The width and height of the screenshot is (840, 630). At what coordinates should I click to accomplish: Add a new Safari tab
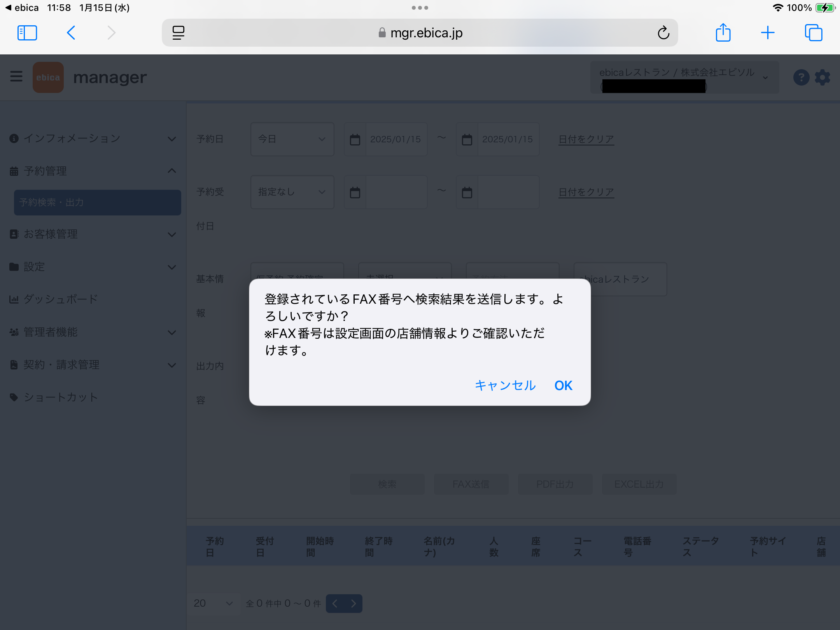click(x=768, y=33)
